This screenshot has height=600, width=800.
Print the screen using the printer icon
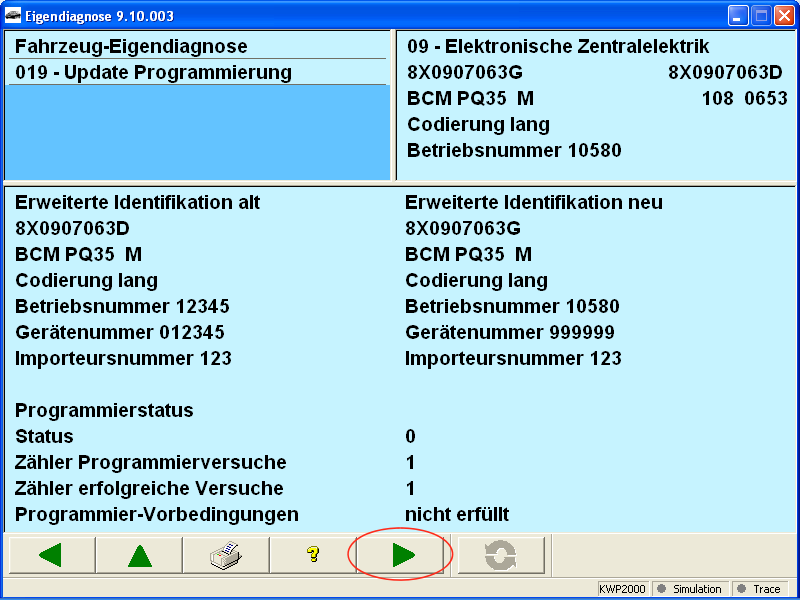(226, 555)
